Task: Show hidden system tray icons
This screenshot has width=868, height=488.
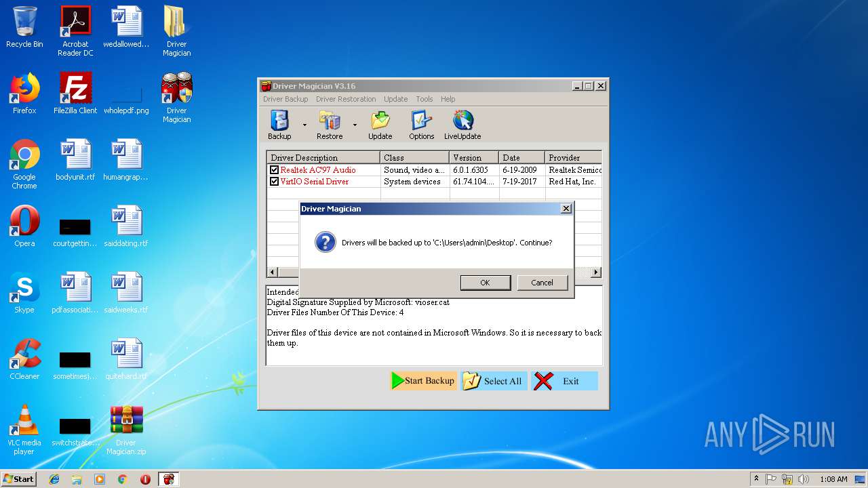Action: click(756, 479)
